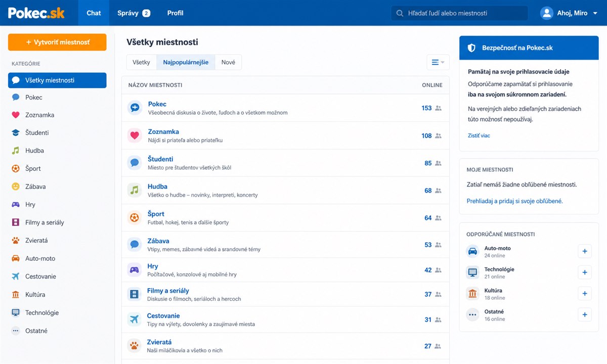The width and height of the screenshot is (607, 364).
Task: Click the car icon for Auto-moto in sidebar
Action: tap(16, 258)
